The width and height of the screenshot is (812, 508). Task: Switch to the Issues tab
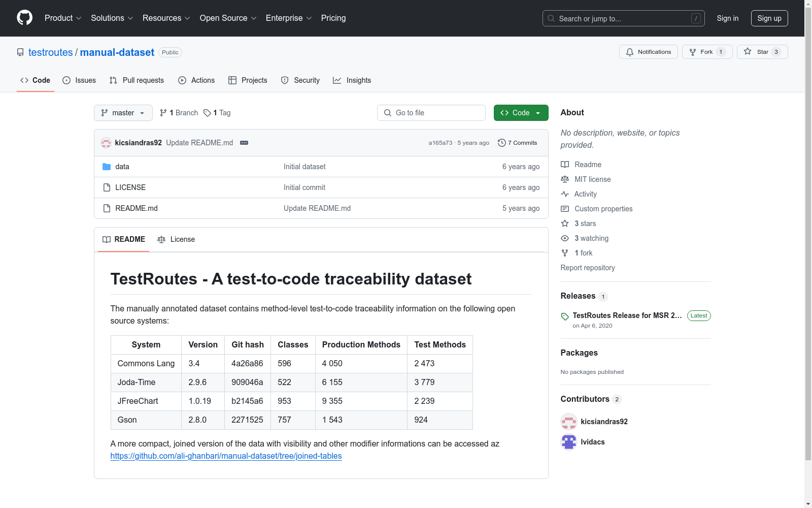click(79, 80)
